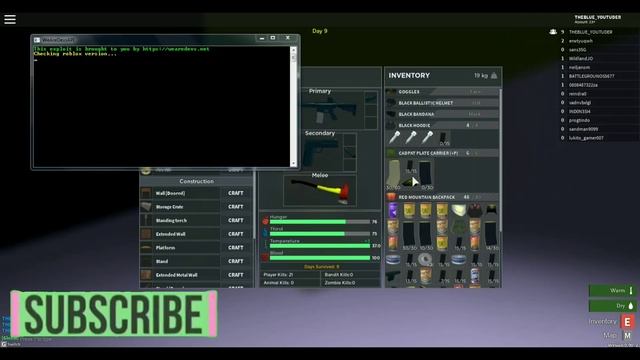Click the green SUBSCRIBE banner

tap(113, 314)
